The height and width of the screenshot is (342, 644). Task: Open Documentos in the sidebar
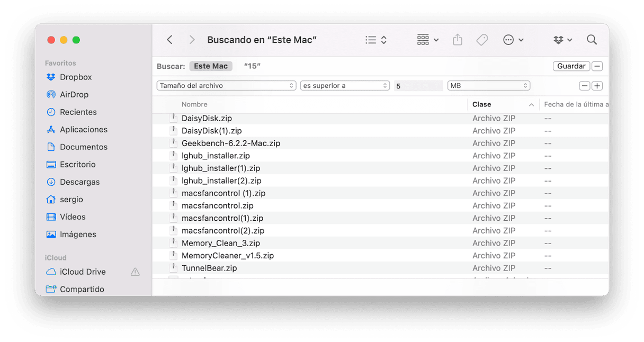coord(84,147)
